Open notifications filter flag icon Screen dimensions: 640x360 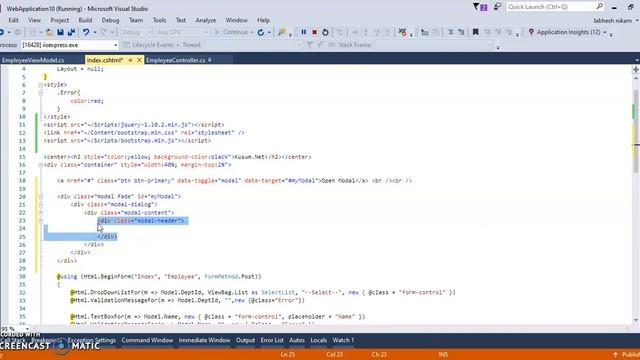click(x=480, y=7)
